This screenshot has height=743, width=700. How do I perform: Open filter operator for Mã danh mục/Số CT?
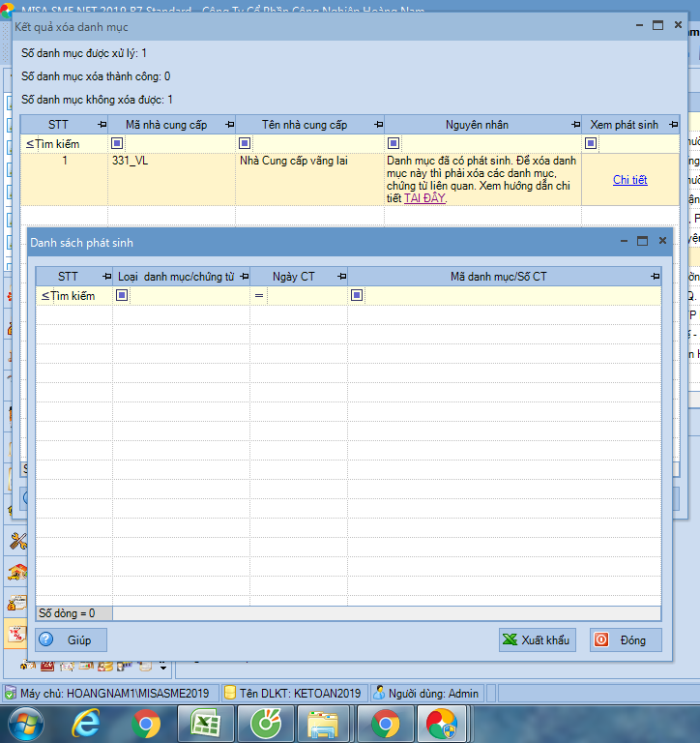pos(357,295)
